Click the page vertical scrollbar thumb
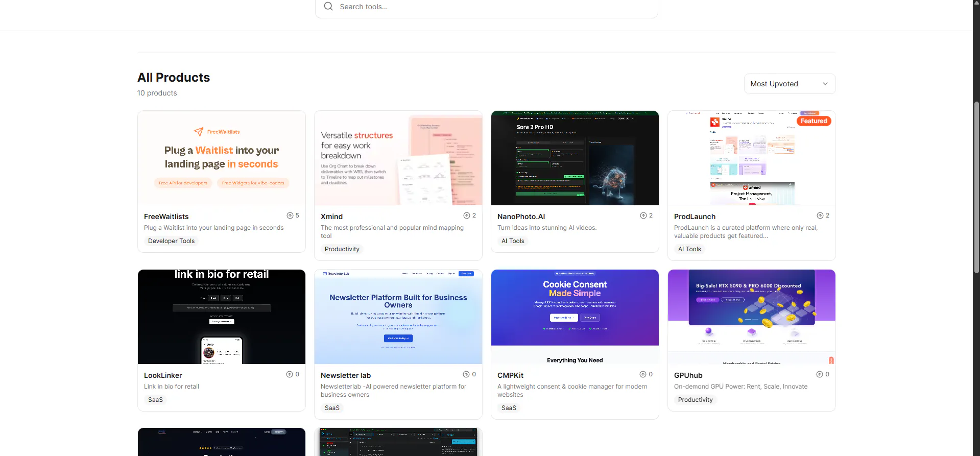This screenshot has width=980, height=456. (976, 186)
